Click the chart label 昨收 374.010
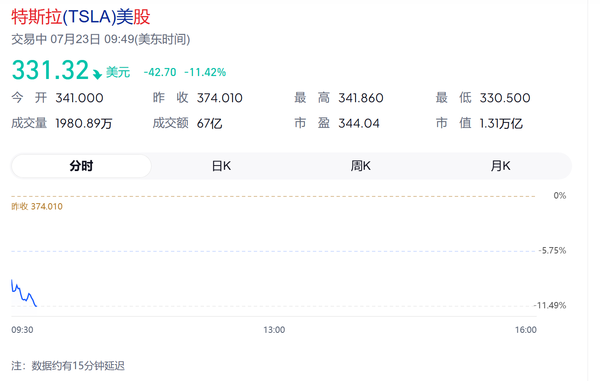The width and height of the screenshot is (600, 381). (x=37, y=207)
